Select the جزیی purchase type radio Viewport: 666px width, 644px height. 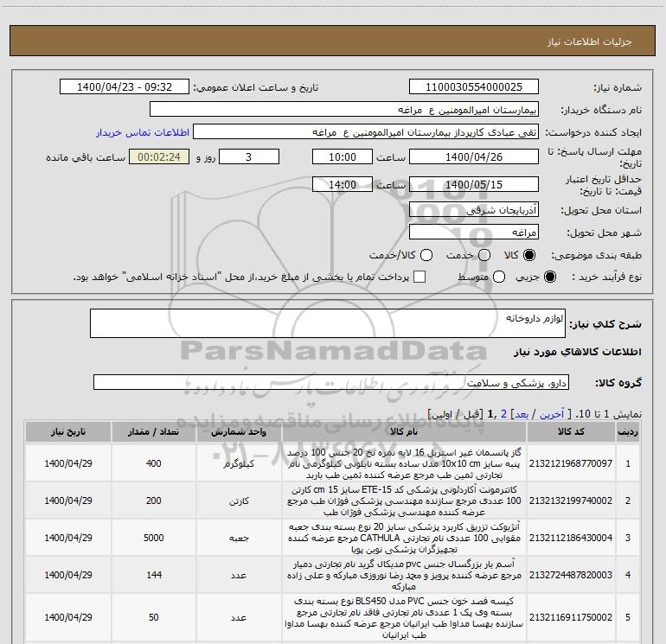(549, 277)
